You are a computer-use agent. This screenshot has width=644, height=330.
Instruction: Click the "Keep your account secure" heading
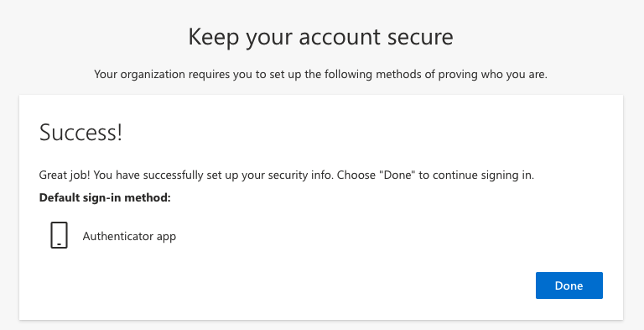[321, 37]
